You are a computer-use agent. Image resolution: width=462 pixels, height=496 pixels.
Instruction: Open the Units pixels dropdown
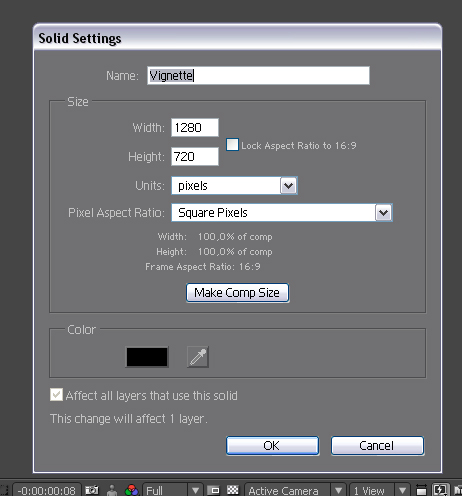pos(234,186)
